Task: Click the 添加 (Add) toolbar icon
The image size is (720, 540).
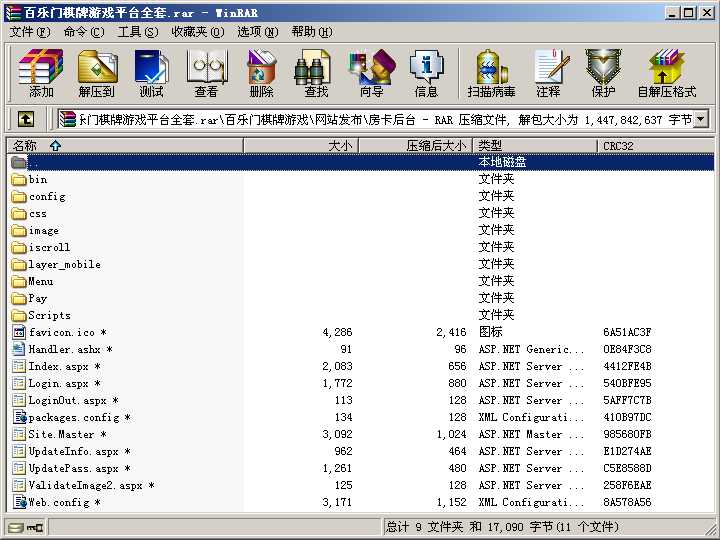Action: tap(40, 73)
